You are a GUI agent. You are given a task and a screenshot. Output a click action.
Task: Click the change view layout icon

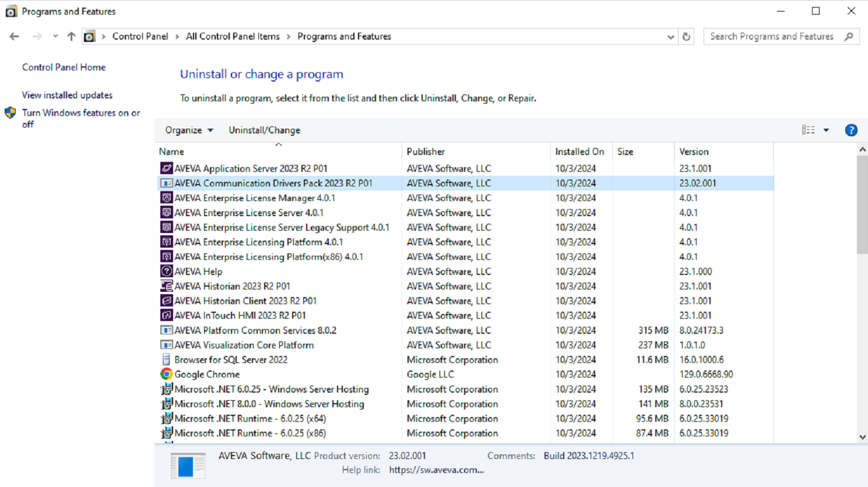tap(808, 130)
